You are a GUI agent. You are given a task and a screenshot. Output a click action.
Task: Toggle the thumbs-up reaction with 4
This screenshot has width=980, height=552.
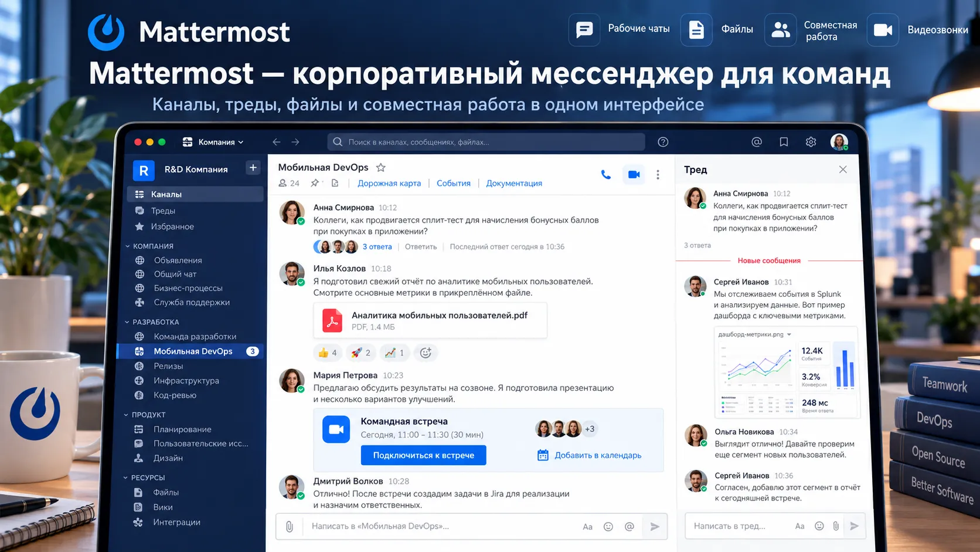pyautogui.click(x=328, y=353)
